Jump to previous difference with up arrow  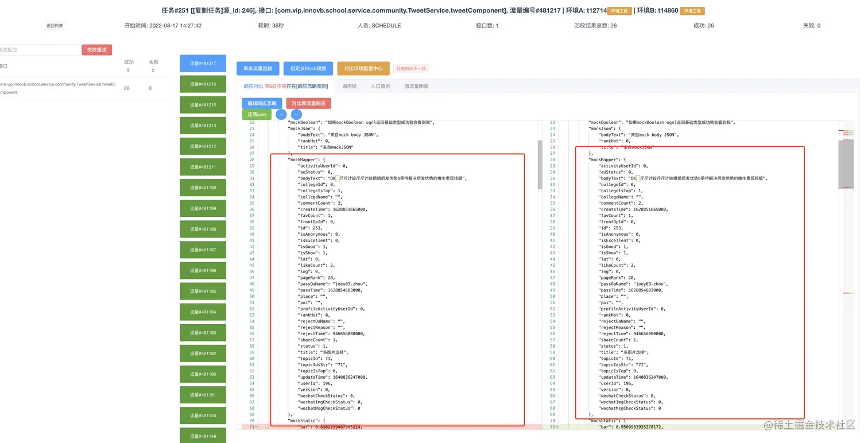[281, 115]
